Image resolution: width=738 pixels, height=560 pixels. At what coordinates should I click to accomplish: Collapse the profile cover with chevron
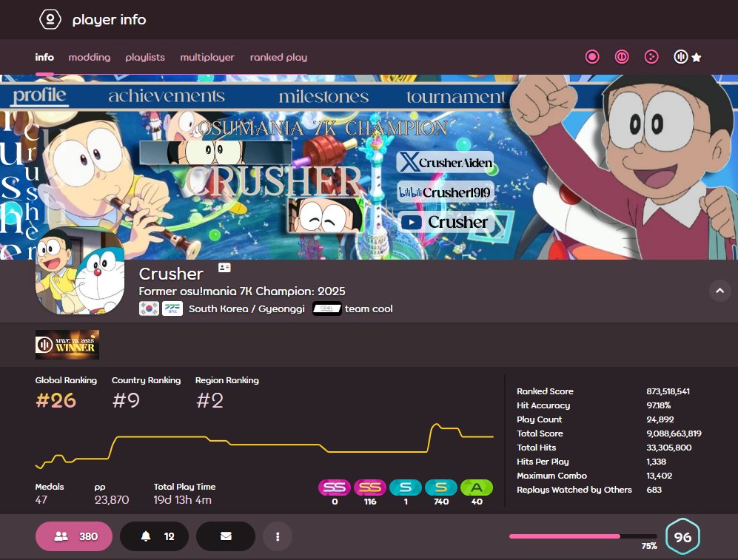tap(719, 291)
